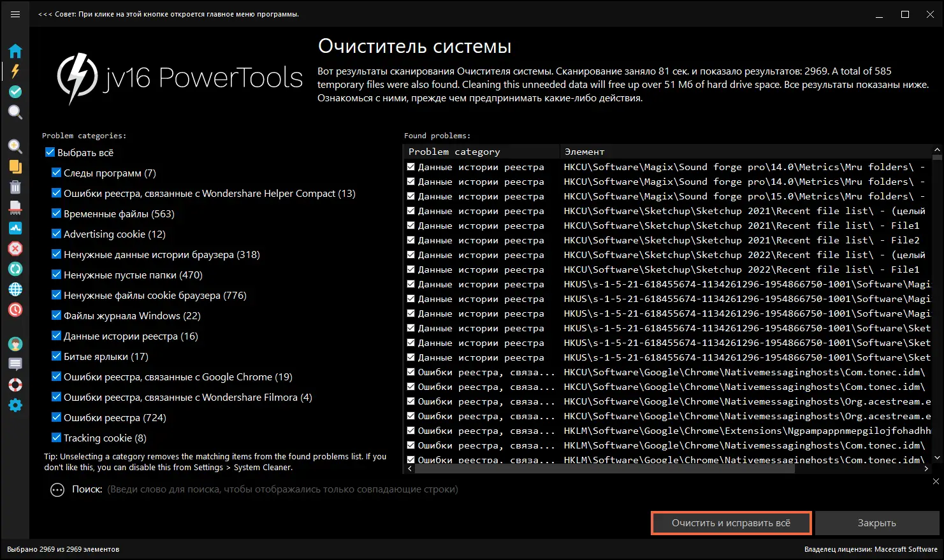Open the trash can uninstaller icon
The height and width of the screenshot is (560, 944).
click(x=15, y=187)
